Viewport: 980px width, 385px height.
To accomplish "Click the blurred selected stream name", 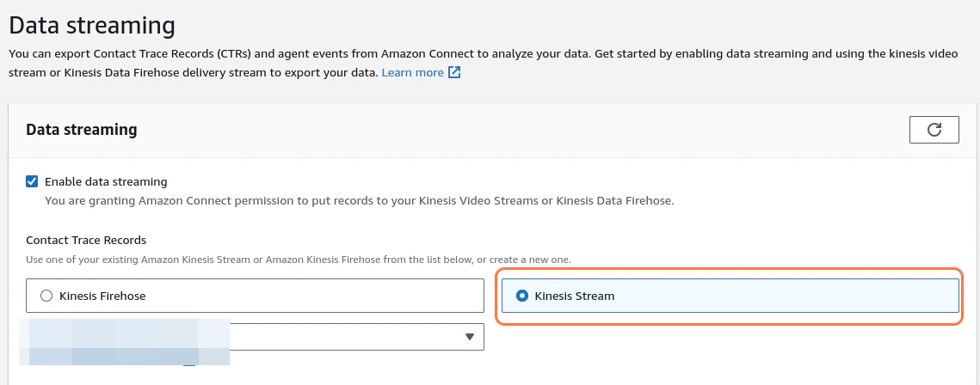I will pyautogui.click(x=125, y=341).
